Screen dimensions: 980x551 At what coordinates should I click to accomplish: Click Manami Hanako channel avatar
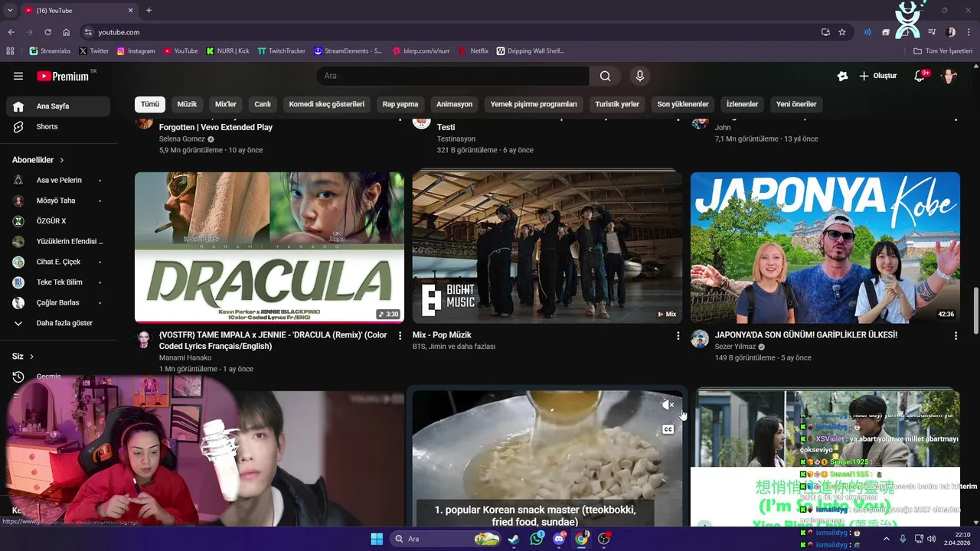[144, 339]
